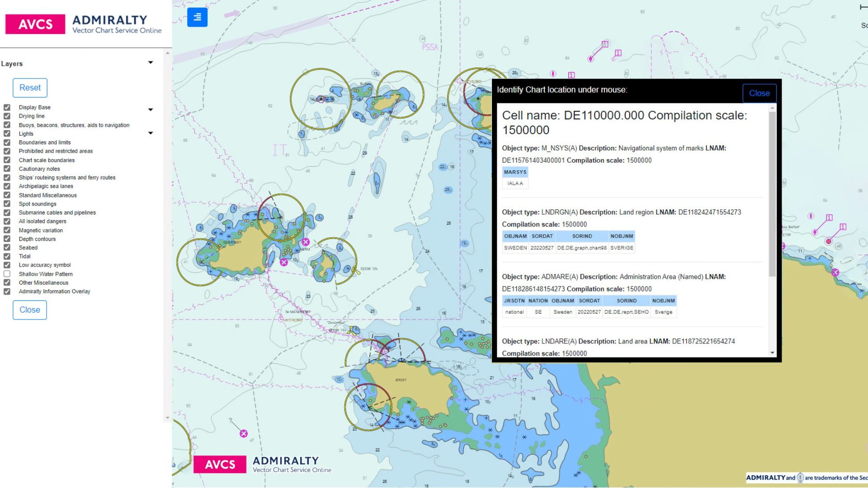Image resolution: width=868 pixels, height=488 pixels.
Task: Click the blue hamburger menu button
Action: tap(197, 17)
